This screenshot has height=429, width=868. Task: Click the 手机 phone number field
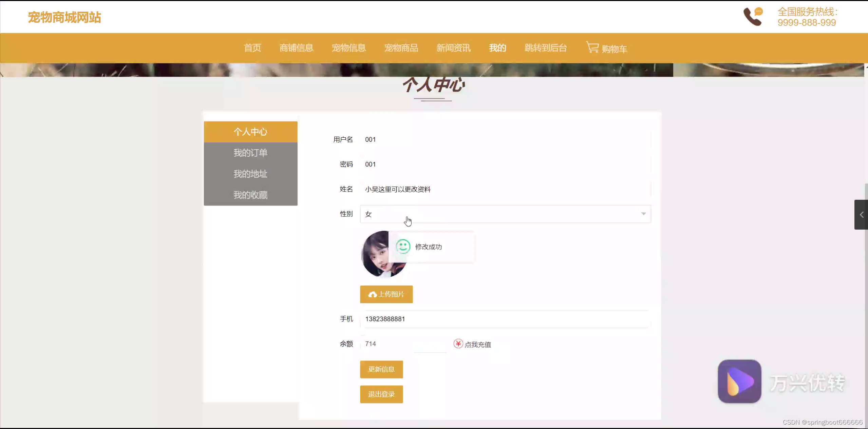coord(505,319)
